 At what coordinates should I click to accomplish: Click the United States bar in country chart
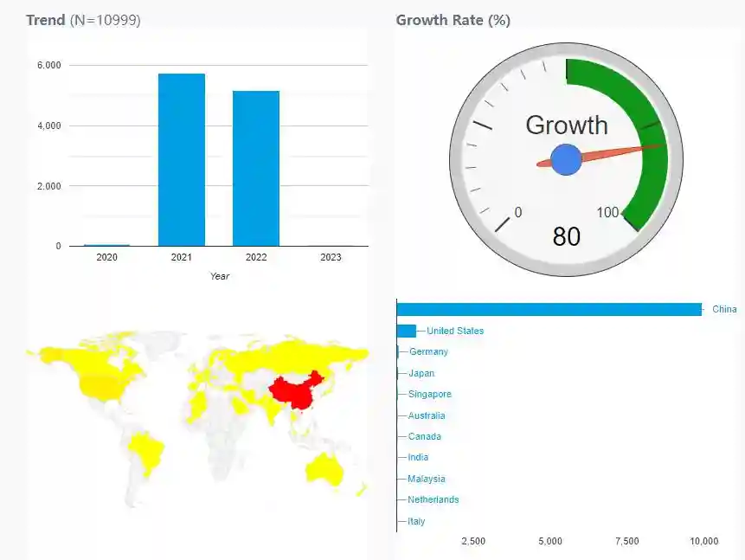tap(407, 331)
